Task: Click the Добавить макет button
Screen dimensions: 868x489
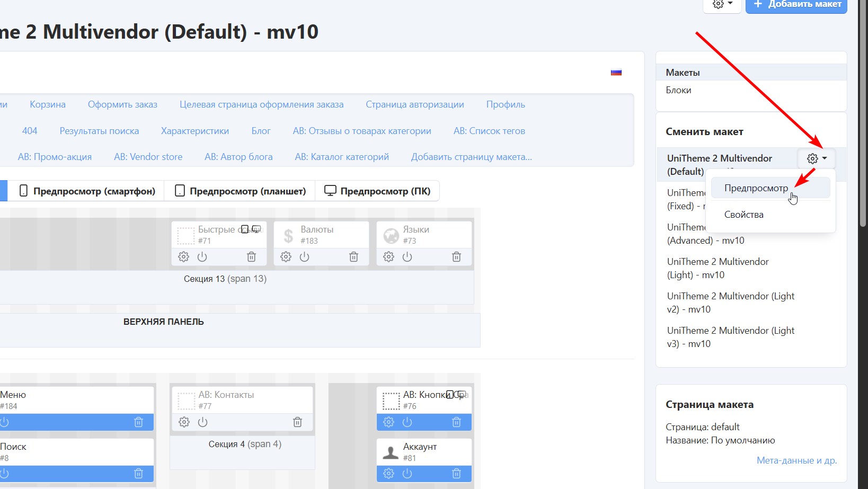Action: (796, 5)
